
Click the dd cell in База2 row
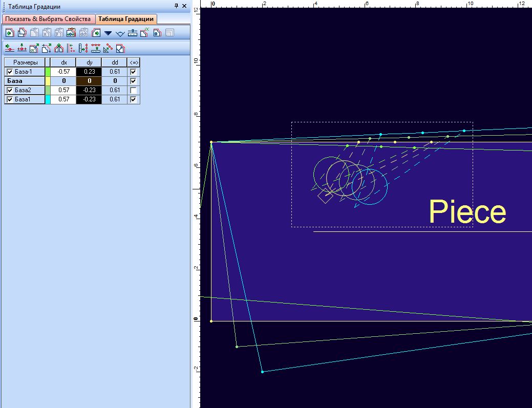[114, 90]
